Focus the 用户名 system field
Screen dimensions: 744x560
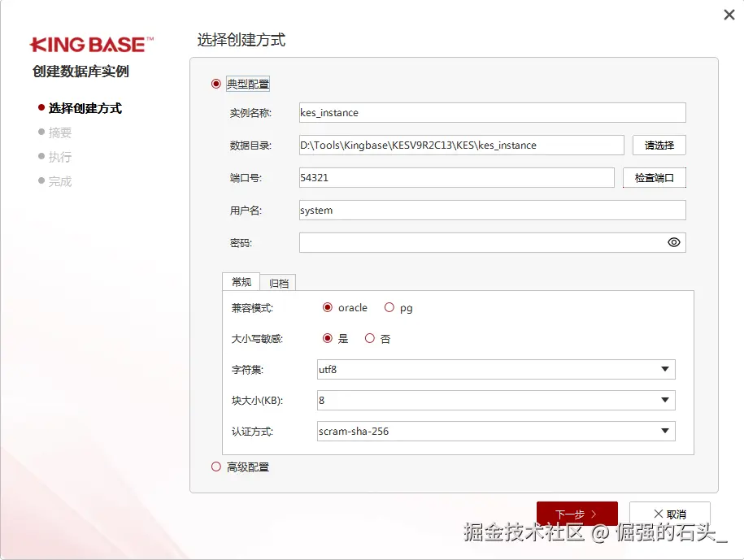[492, 210]
